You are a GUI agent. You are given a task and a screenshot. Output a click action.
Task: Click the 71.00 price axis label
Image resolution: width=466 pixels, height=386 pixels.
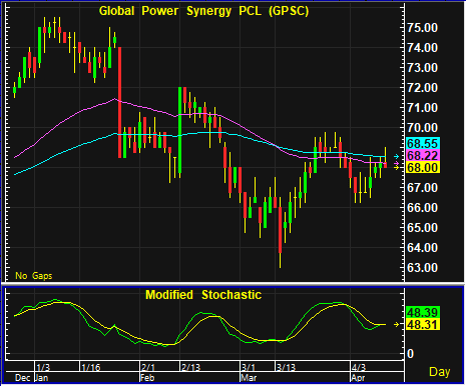click(x=422, y=108)
